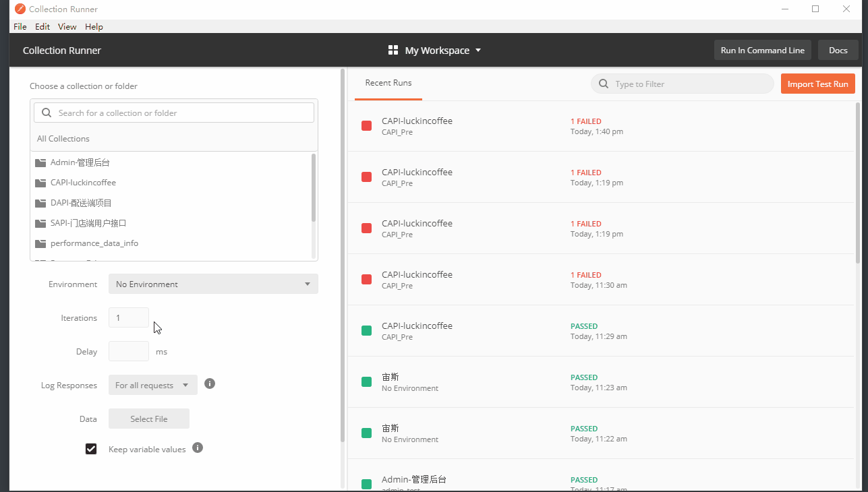Click the DAPI-配送端项目 folder icon
This screenshot has height=492, width=868.
[40, 203]
